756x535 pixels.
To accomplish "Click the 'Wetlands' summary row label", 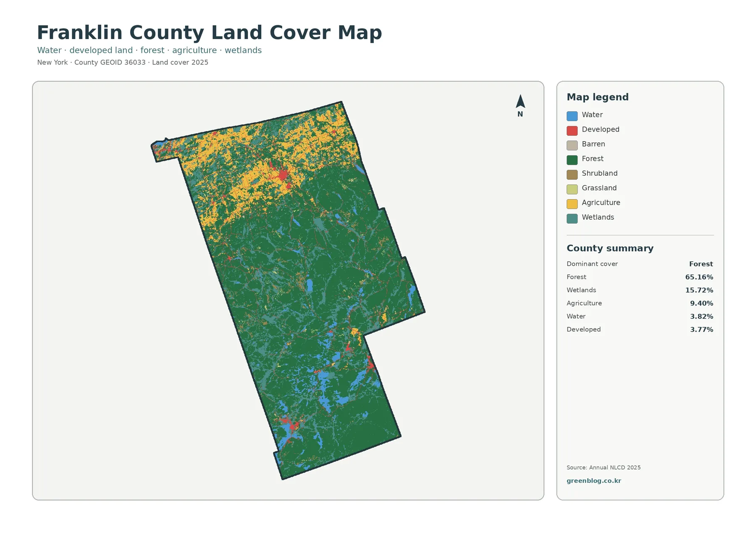I will coord(581,290).
